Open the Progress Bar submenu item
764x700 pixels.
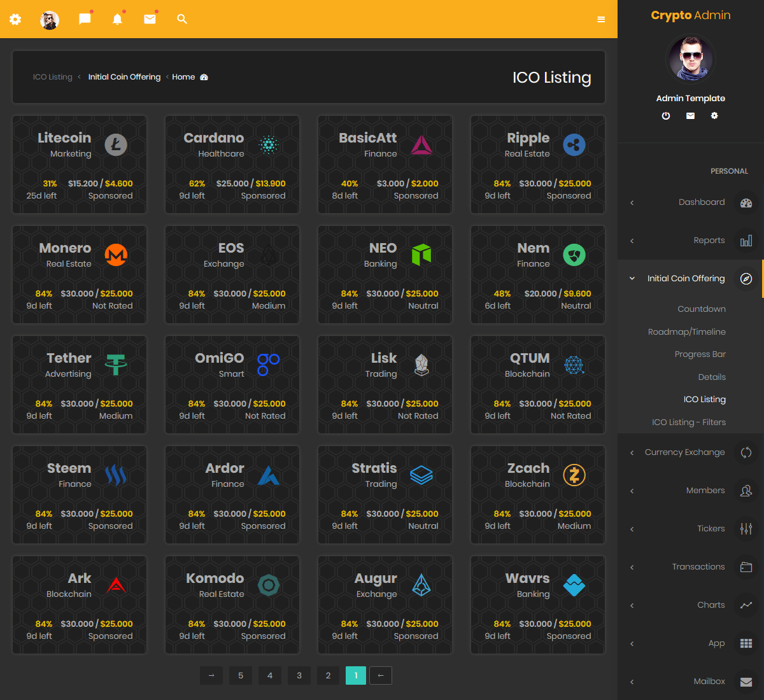click(x=700, y=354)
